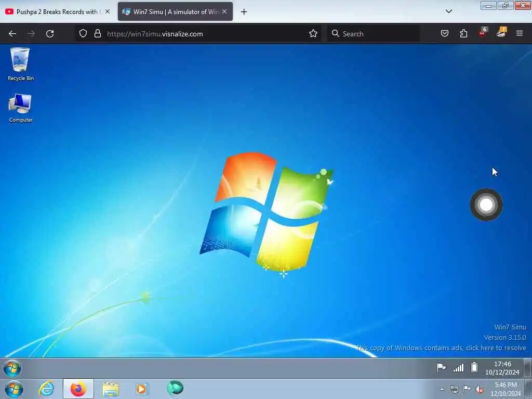The width and height of the screenshot is (532, 399).
Task: Click the 17:46 clock in simulator taskbar
Action: coord(502,368)
